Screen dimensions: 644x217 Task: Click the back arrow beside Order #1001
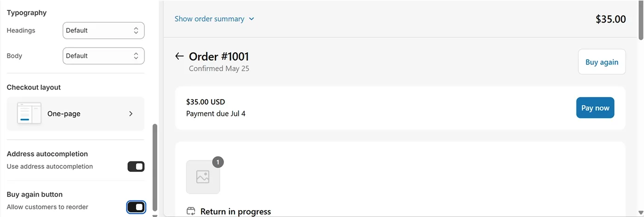coord(179,57)
